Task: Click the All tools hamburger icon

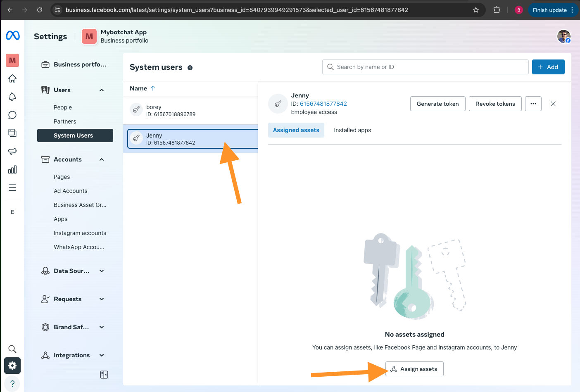Action: 12,188
